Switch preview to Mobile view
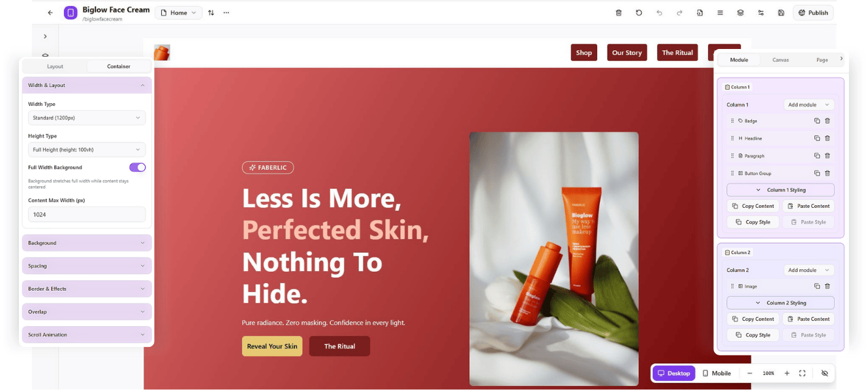Viewport: 868px width, 390px height. (x=717, y=373)
